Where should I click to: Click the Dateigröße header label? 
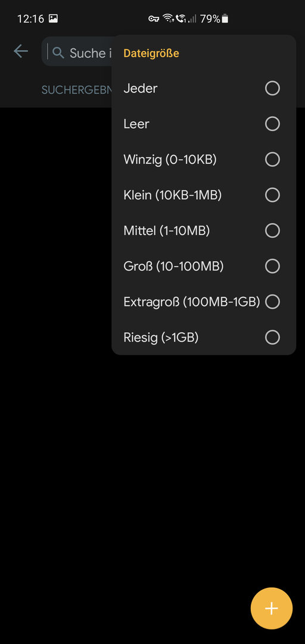pyautogui.click(x=151, y=54)
